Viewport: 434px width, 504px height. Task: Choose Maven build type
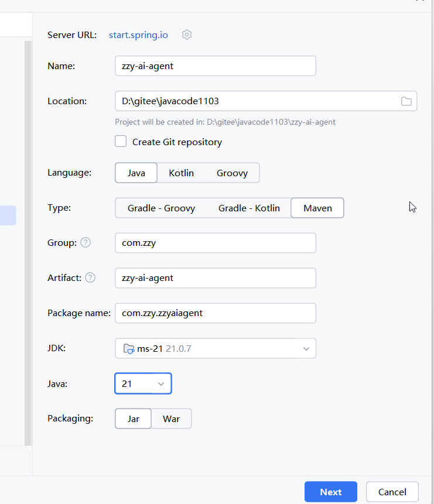pos(317,208)
